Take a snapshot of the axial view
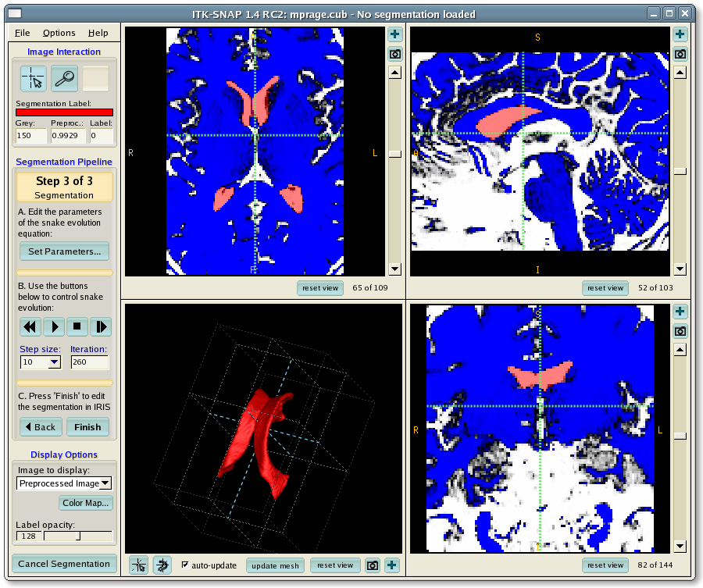Viewport: 703px width, 588px height. coord(394,54)
